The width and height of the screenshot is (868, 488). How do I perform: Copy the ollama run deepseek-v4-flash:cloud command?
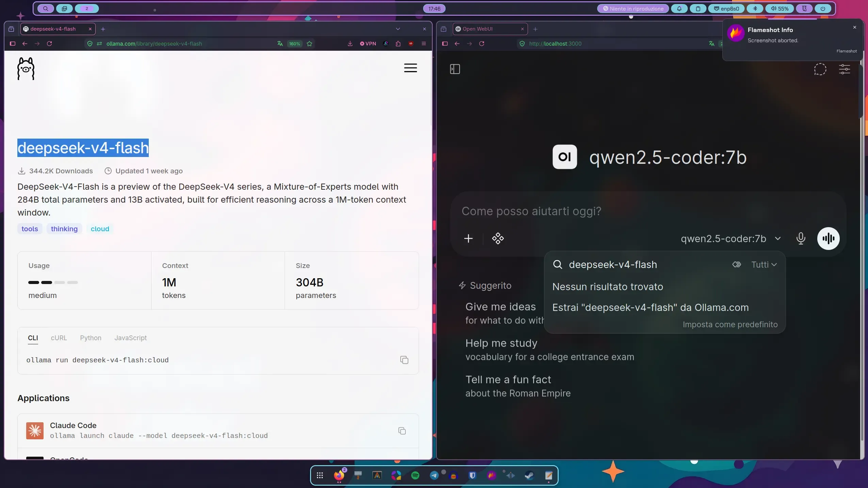coord(404,360)
